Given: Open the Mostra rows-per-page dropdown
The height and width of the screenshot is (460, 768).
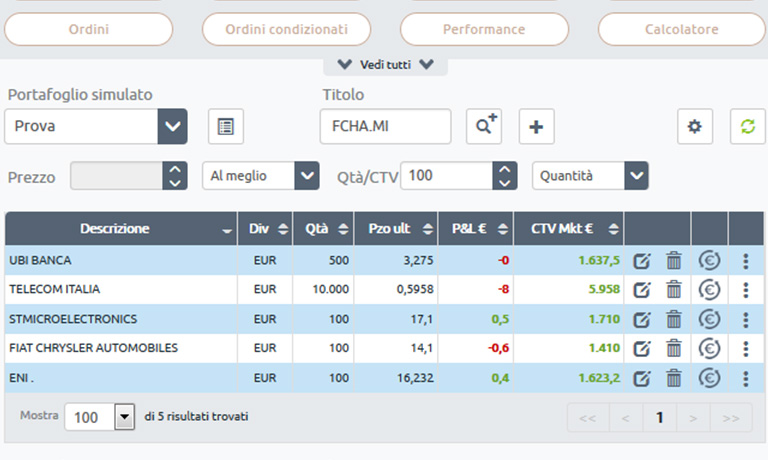Looking at the screenshot, I should [x=100, y=417].
